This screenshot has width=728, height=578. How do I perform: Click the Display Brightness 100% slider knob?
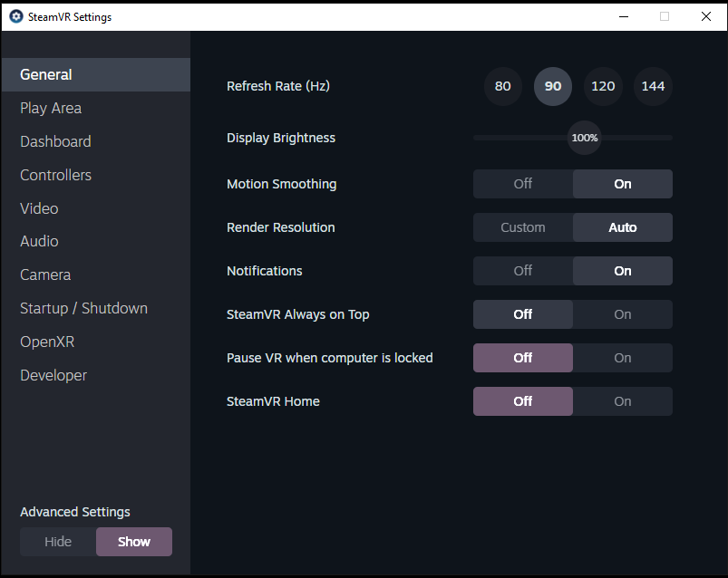(585, 138)
